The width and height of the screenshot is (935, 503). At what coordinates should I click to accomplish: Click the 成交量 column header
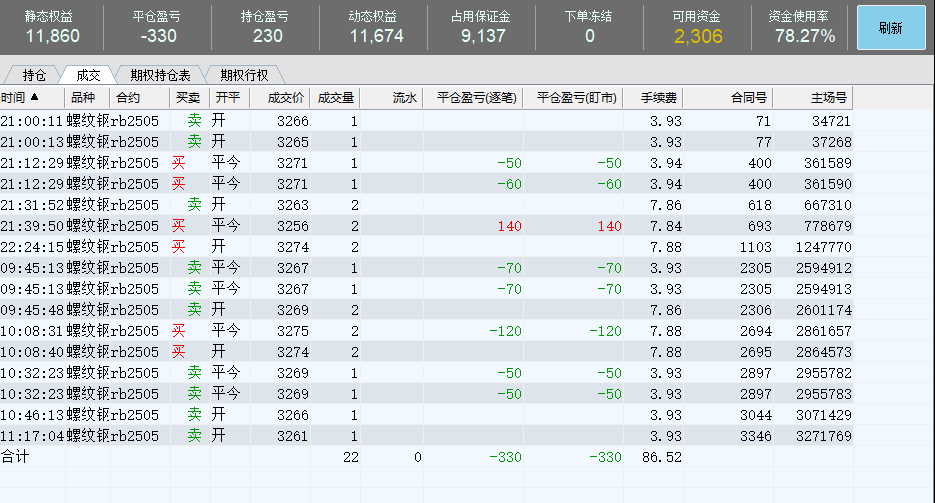335,98
